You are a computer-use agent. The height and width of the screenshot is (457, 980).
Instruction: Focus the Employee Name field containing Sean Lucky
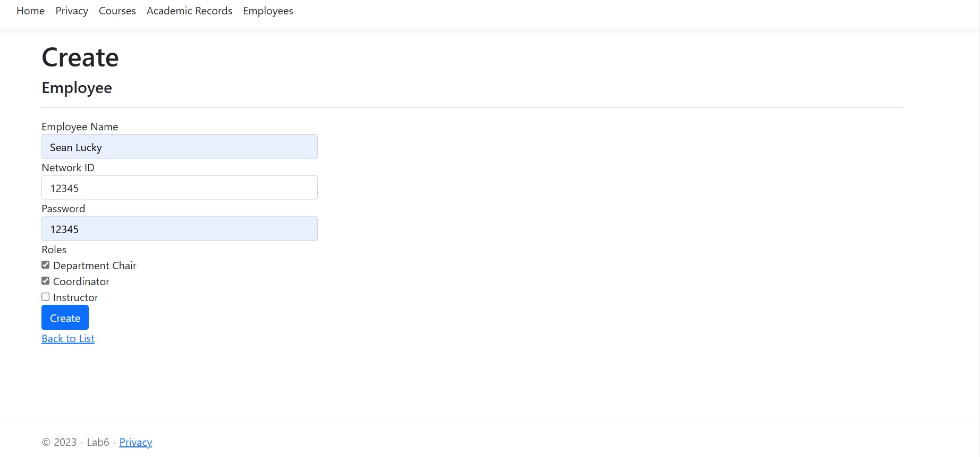(x=180, y=147)
